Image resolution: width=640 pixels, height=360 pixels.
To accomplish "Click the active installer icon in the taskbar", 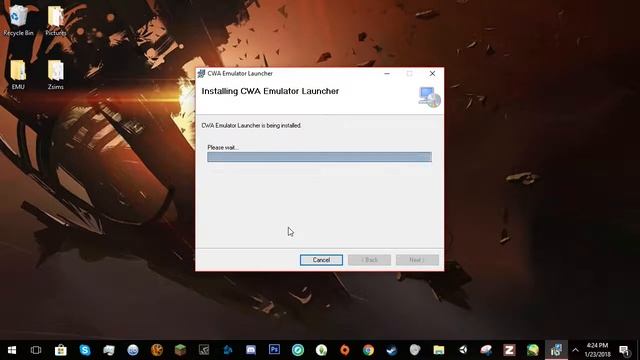I will tap(556, 350).
